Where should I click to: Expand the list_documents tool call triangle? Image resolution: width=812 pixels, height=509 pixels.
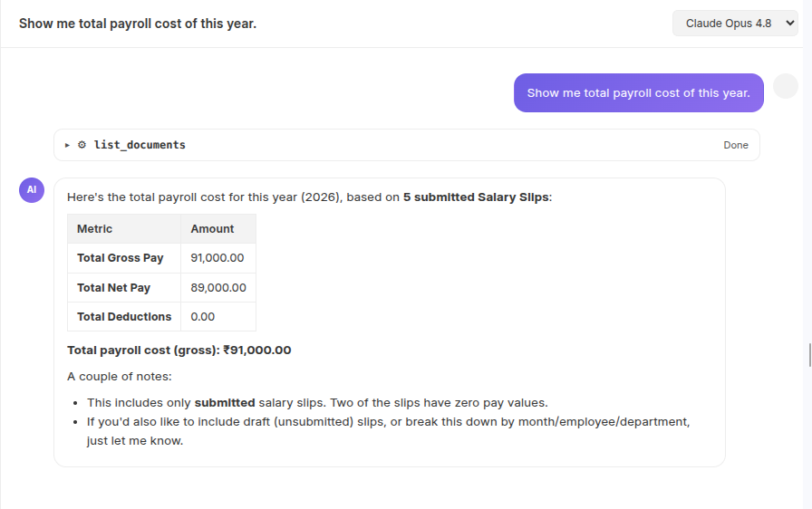point(67,145)
